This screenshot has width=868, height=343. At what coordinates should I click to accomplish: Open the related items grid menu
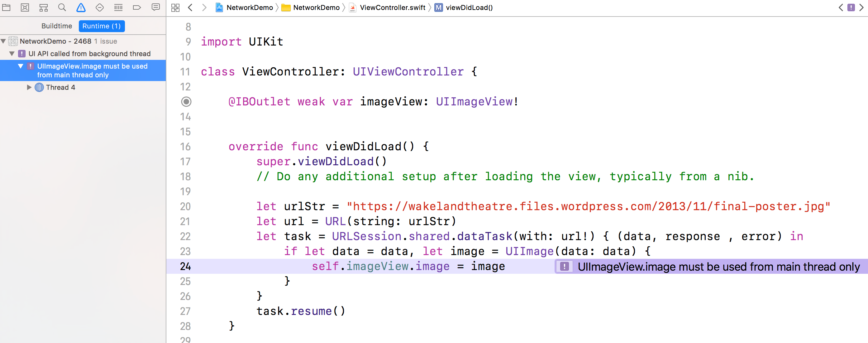(x=175, y=7)
